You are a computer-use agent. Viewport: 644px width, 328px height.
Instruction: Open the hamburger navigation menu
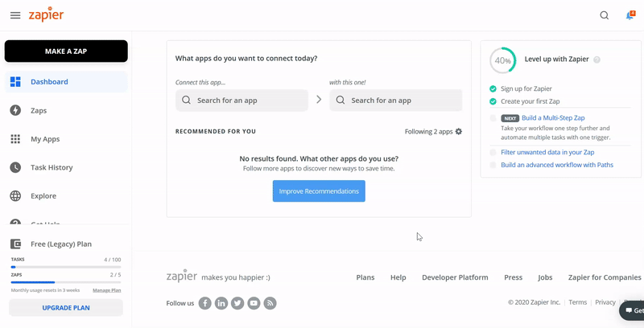[15, 15]
